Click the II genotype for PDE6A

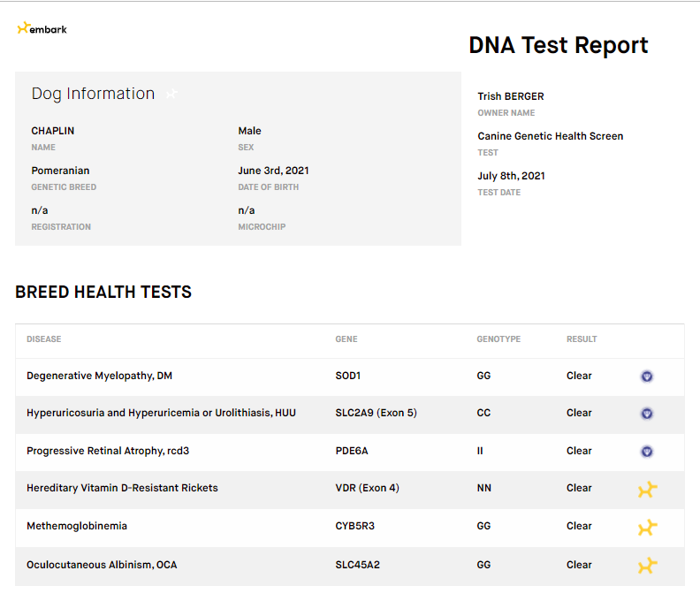coord(480,451)
